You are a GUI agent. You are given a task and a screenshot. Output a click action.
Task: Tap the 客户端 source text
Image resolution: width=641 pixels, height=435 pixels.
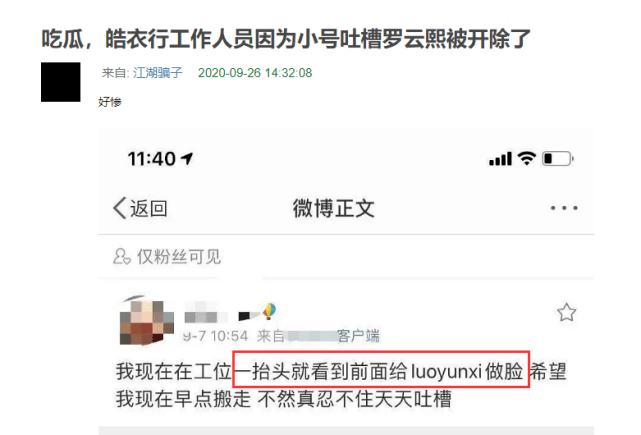pos(358,336)
